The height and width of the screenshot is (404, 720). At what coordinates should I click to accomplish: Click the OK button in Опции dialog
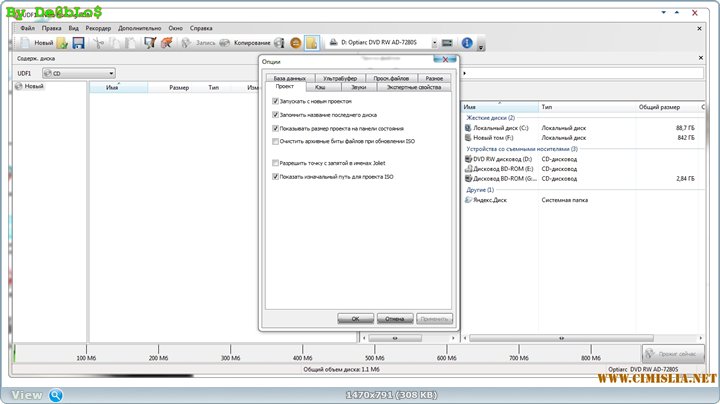tap(354, 318)
